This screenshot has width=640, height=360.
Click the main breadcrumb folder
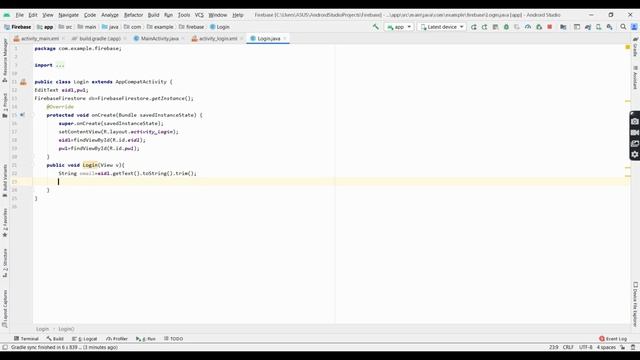pos(87,27)
